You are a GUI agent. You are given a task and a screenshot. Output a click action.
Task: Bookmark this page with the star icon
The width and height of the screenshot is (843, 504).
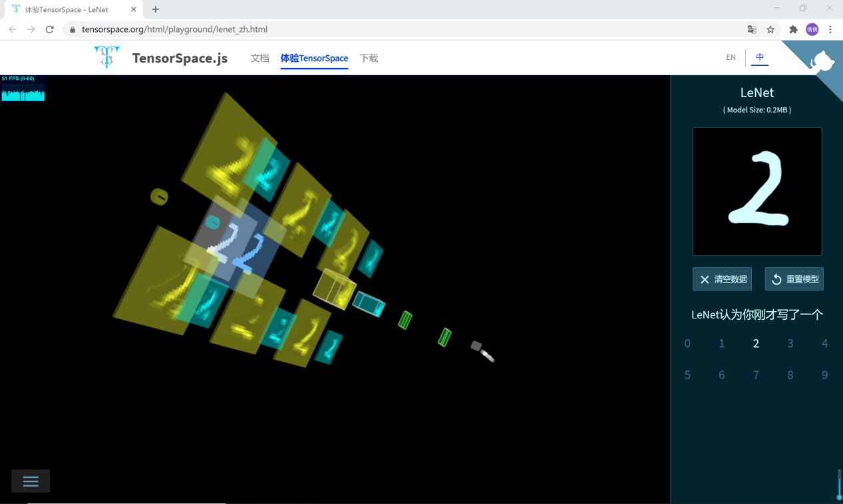[770, 29]
